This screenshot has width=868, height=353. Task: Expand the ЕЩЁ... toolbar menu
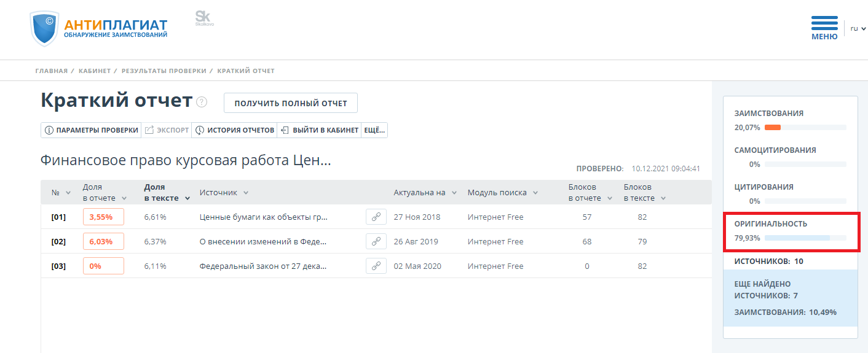pyautogui.click(x=374, y=130)
